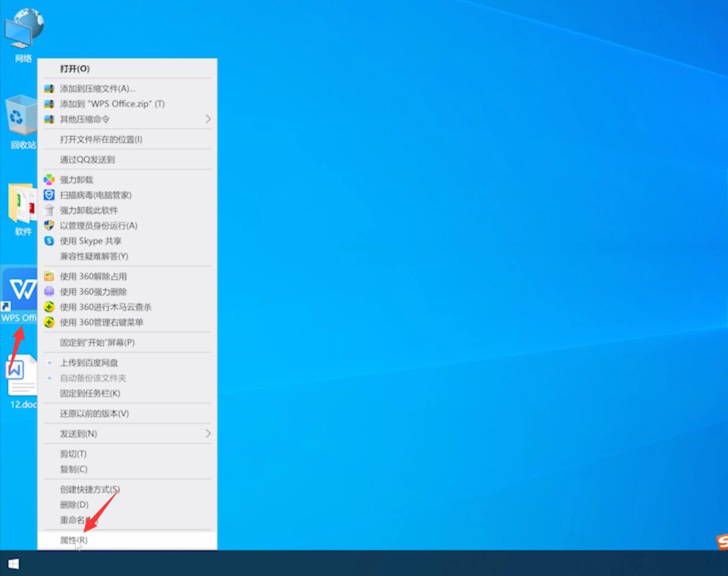Select 使用 360进行木马云查杀

(127, 307)
